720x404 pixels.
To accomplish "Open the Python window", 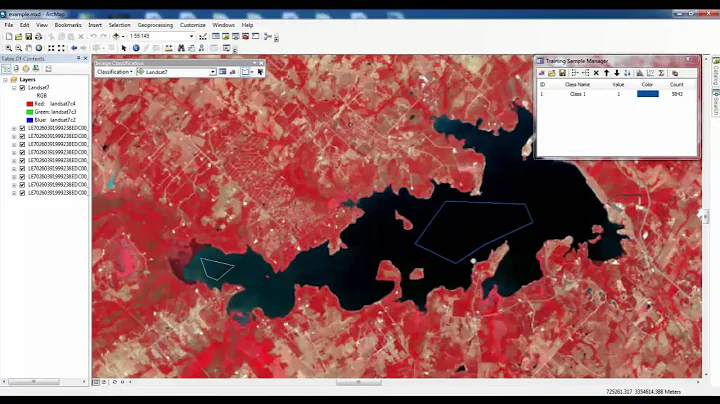I will pos(256,36).
